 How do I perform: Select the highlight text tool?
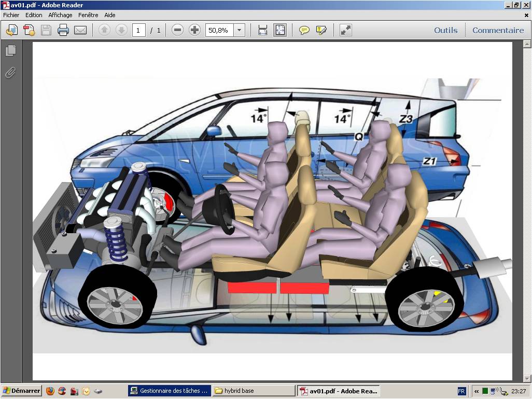click(321, 30)
